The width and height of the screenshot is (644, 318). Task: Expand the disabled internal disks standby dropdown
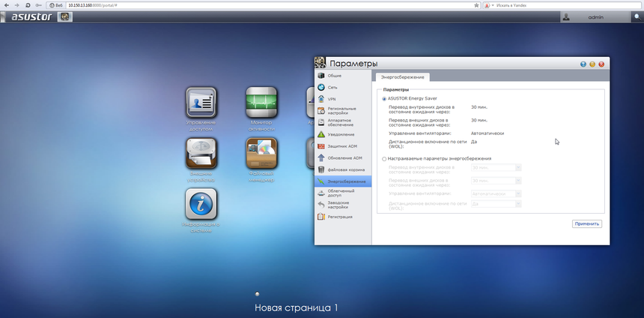pos(495,168)
